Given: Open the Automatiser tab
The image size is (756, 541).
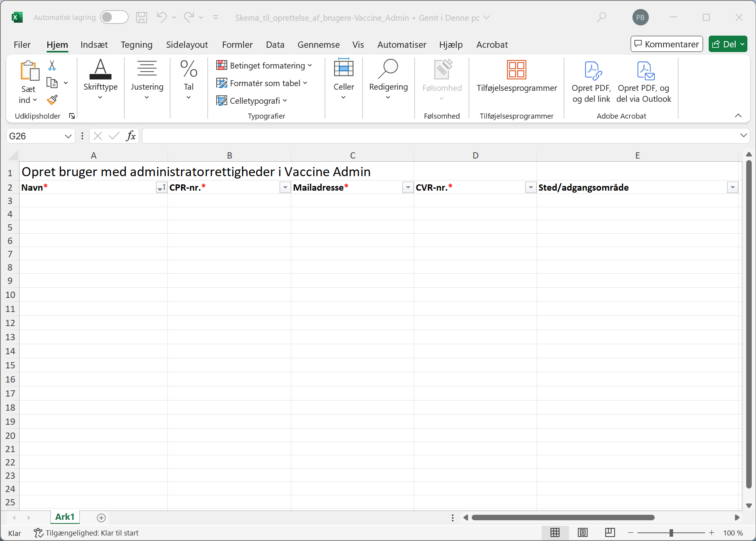Looking at the screenshot, I should point(402,45).
